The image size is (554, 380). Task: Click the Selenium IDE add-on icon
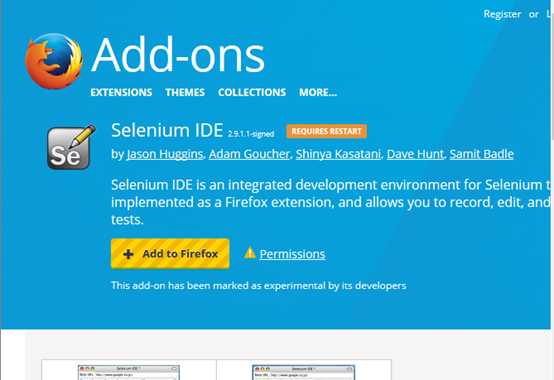click(71, 147)
